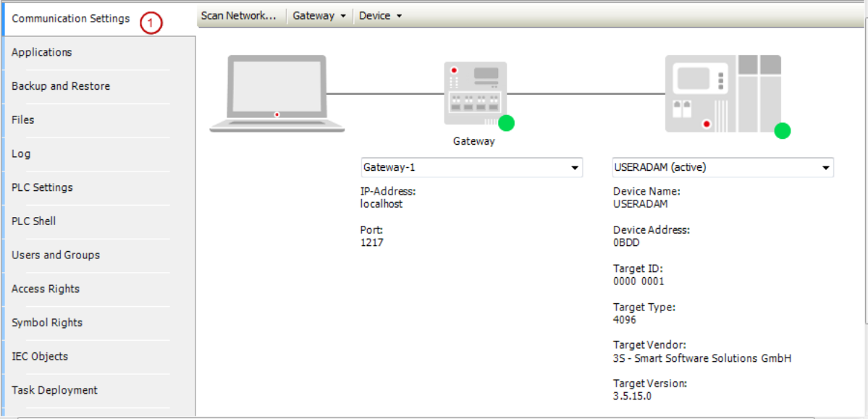Open the Communication Settings tab

pyautogui.click(x=98, y=19)
